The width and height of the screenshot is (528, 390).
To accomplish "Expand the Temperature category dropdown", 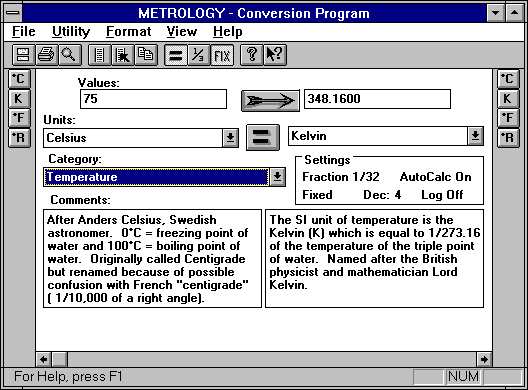I will point(277,177).
